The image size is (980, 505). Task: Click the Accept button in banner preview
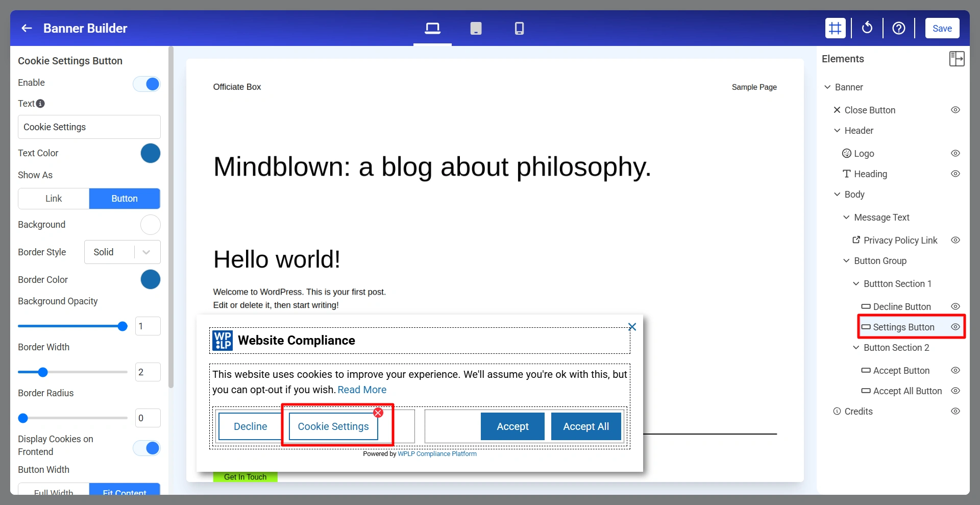[x=512, y=426]
